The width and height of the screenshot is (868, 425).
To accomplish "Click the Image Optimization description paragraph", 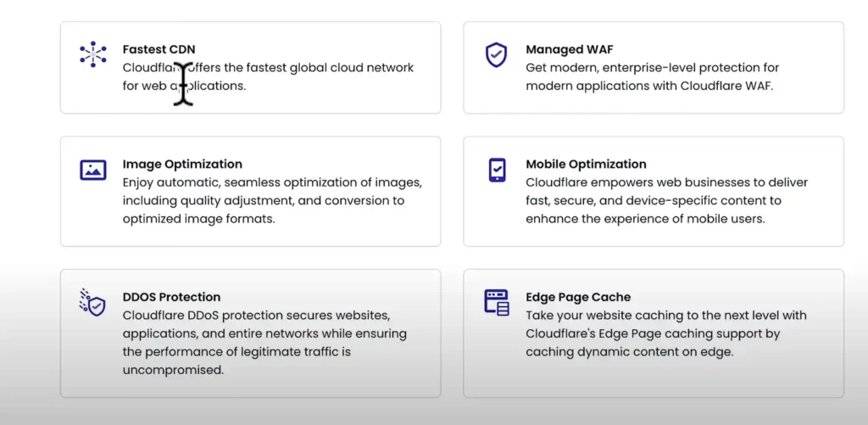I will (271, 200).
